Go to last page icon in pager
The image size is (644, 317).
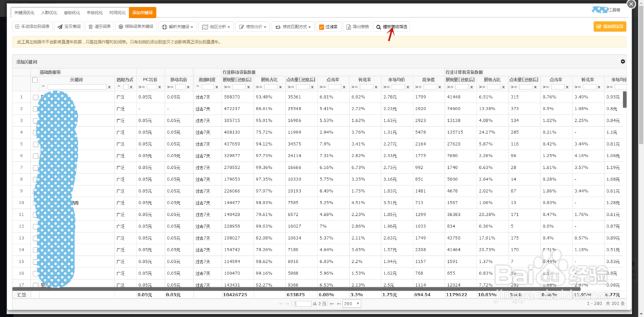coord(339,304)
